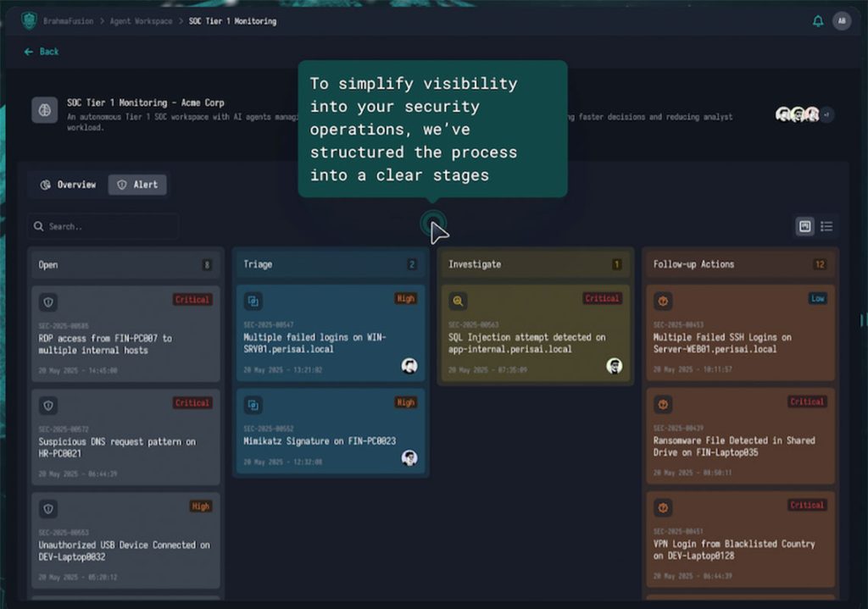This screenshot has width=868, height=609.
Task: Click the Follow-up Actions count badge
Action: click(x=819, y=264)
